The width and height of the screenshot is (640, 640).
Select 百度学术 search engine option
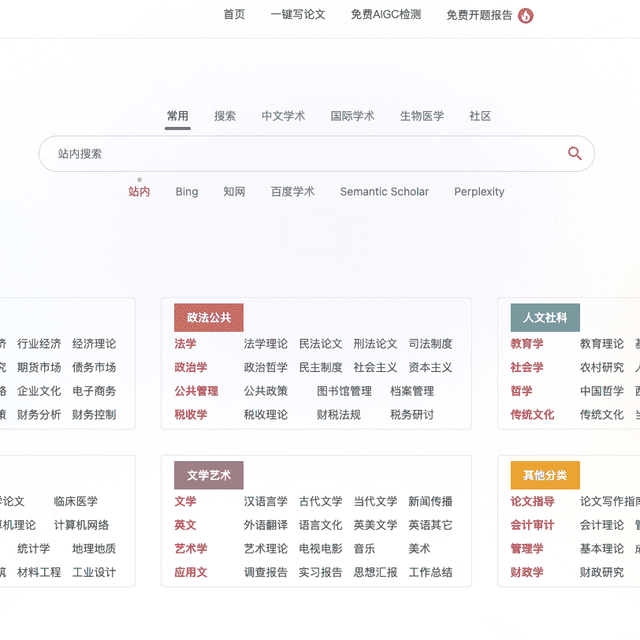coord(293,191)
